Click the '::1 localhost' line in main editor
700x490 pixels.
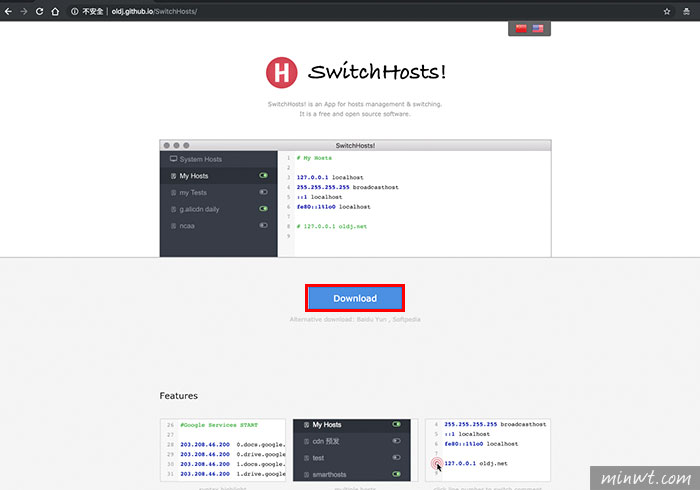(320, 197)
